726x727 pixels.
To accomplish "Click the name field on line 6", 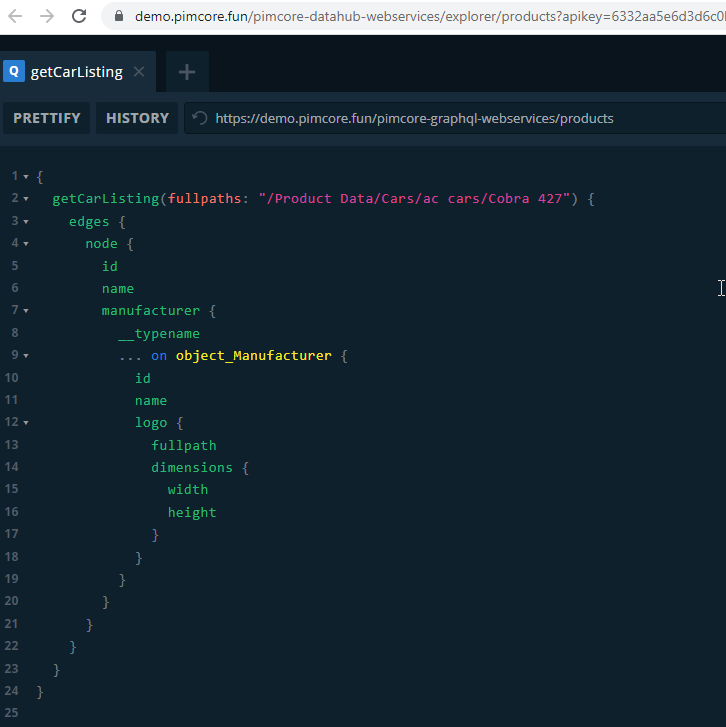I will pyautogui.click(x=118, y=288).
